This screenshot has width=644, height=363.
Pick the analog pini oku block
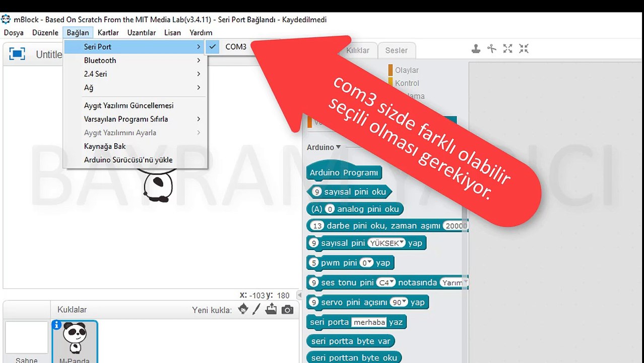tap(355, 209)
